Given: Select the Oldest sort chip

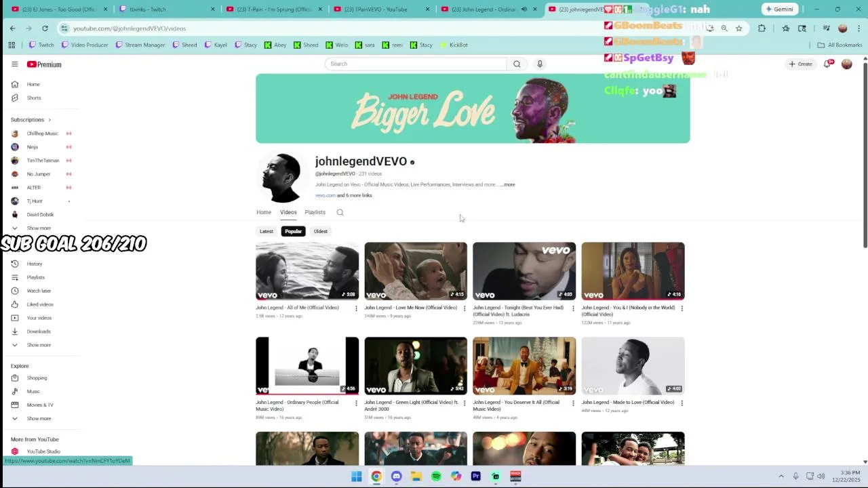Looking at the screenshot, I should (321, 231).
